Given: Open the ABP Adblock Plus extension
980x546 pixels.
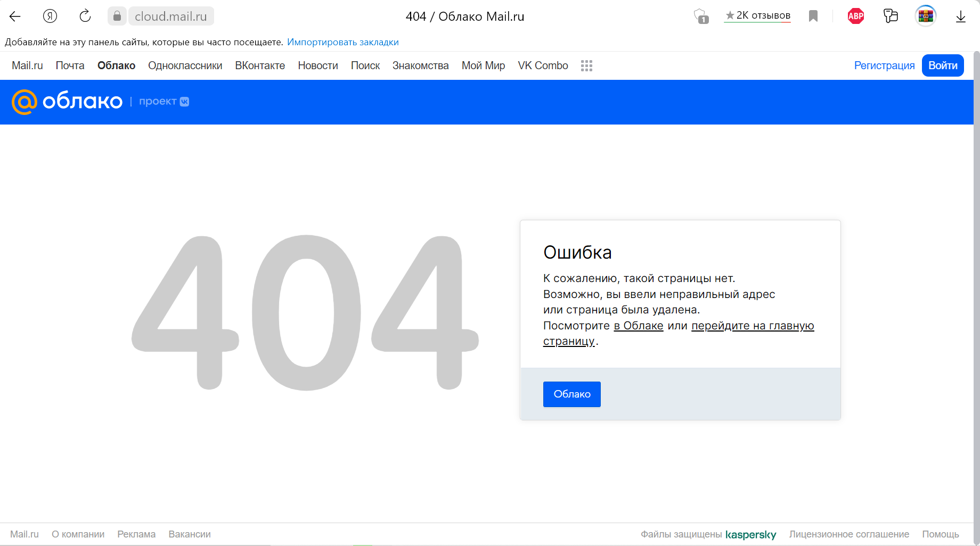Looking at the screenshot, I should click(x=856, y=16).
